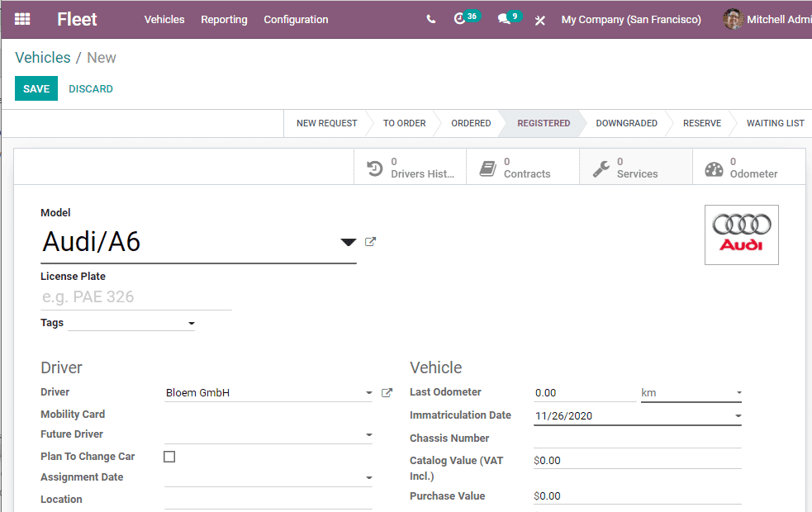Set status to Ordered

pyautogui.click(x=471, y=123)
